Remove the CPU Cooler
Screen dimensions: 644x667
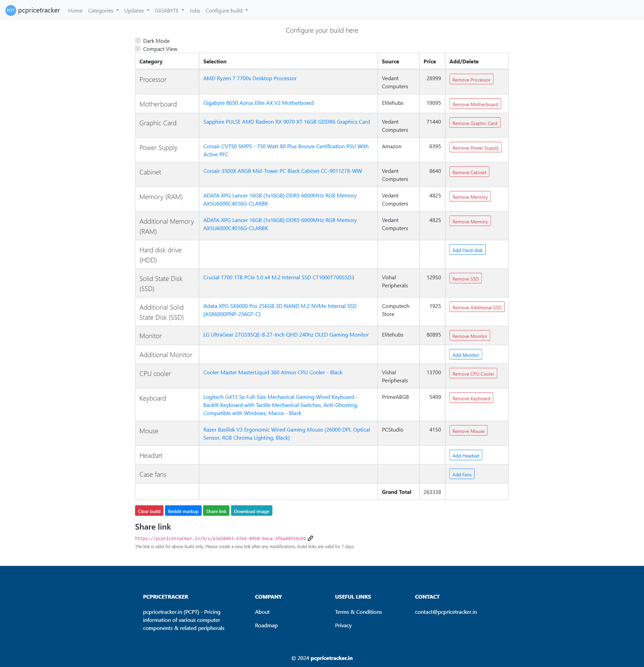[473, 374]
